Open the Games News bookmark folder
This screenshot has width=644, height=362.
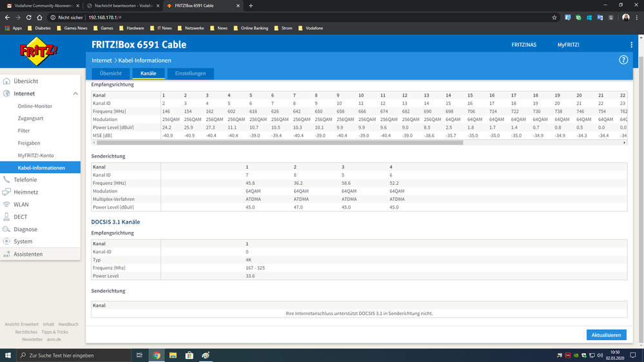(72, 28)
